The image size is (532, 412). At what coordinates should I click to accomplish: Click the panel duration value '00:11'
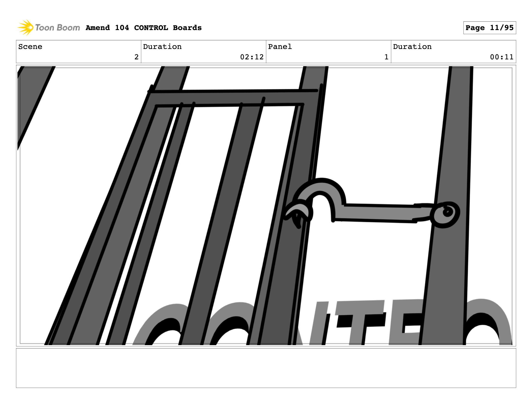click(x=502, y=57)
